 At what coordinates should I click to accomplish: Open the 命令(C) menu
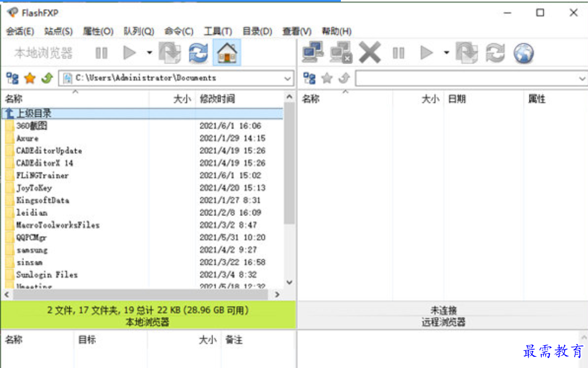pyautogui.click(x=179, y=31)
